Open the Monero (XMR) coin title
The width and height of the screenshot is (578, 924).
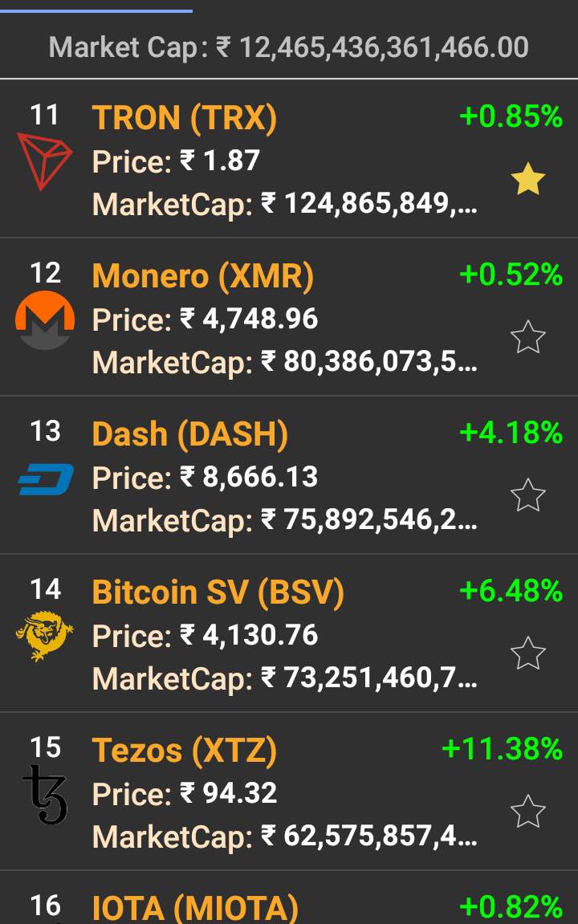pyautogui.click(x=203, y=276)
